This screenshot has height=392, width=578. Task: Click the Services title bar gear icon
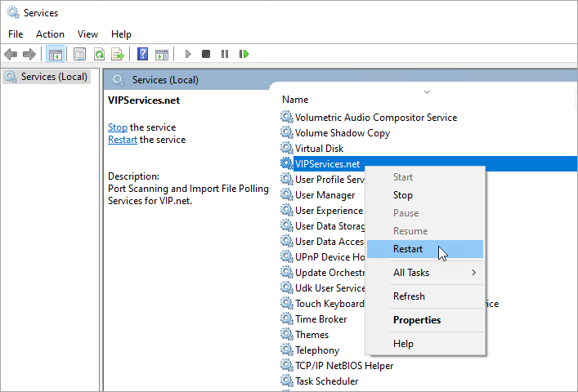click(x=13, y=12)
